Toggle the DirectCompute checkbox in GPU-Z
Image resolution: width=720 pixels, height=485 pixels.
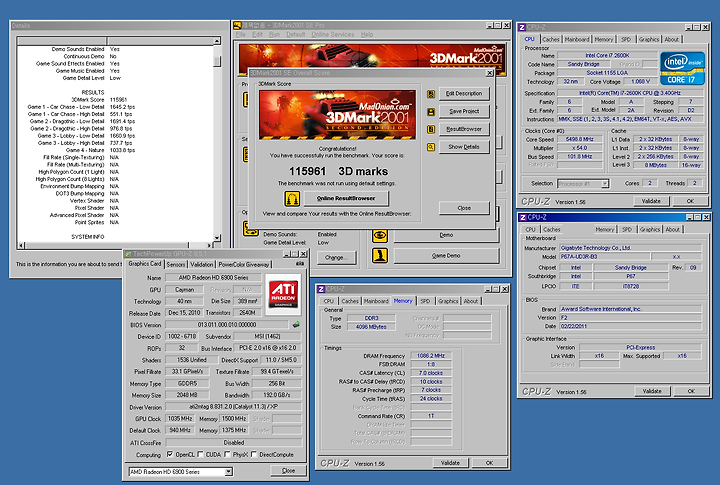click(x=254, y=454)
